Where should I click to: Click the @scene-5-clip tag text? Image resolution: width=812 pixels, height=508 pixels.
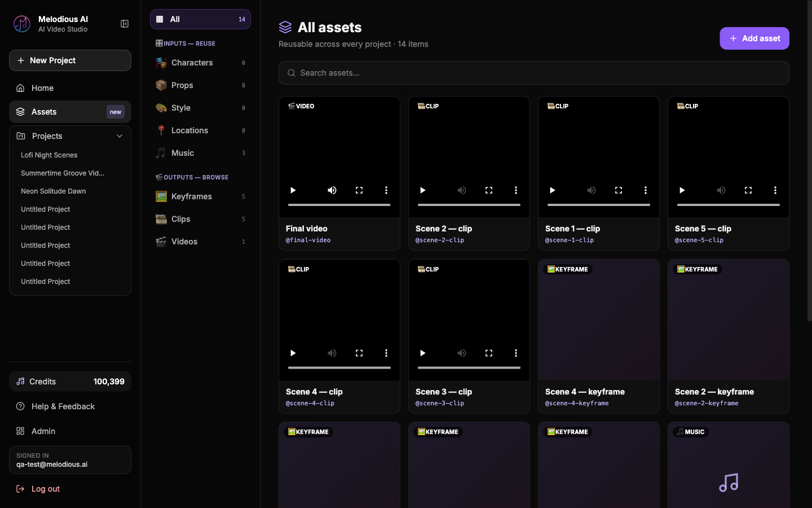tap(699, 240)
